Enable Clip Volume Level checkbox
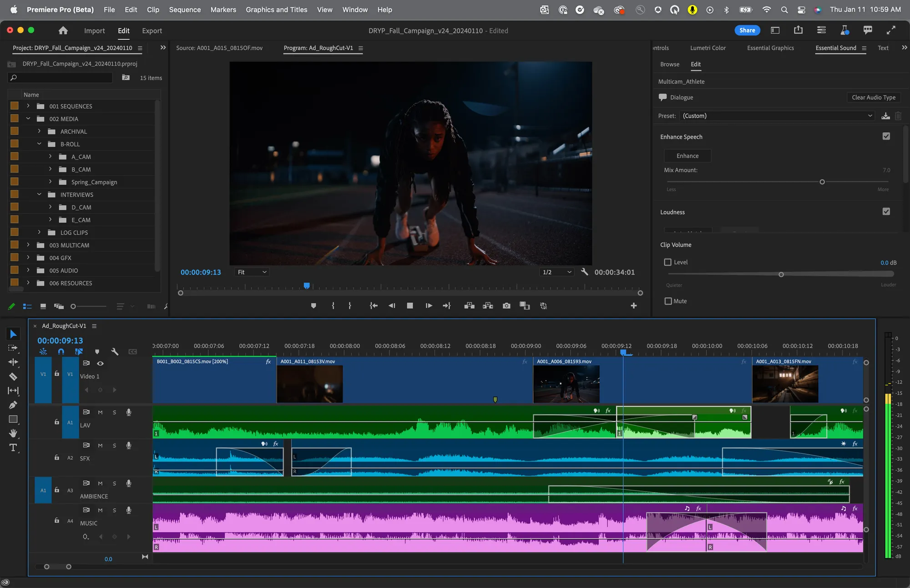 (x=667, y=262)
